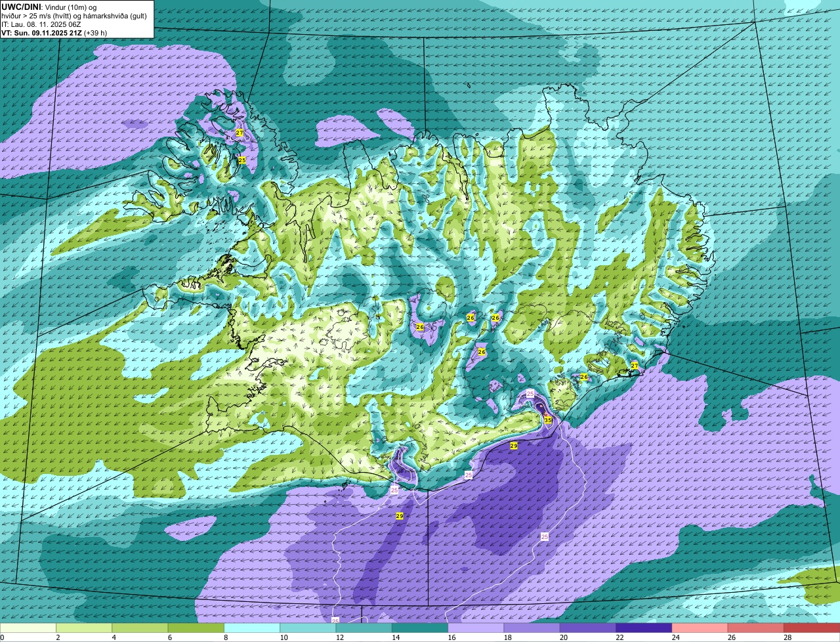Screen dimensions: 840x642
Task: Click the initial time 'IT: Lau. 08. 11. 2025 06Z'
Action: (41, 24)
